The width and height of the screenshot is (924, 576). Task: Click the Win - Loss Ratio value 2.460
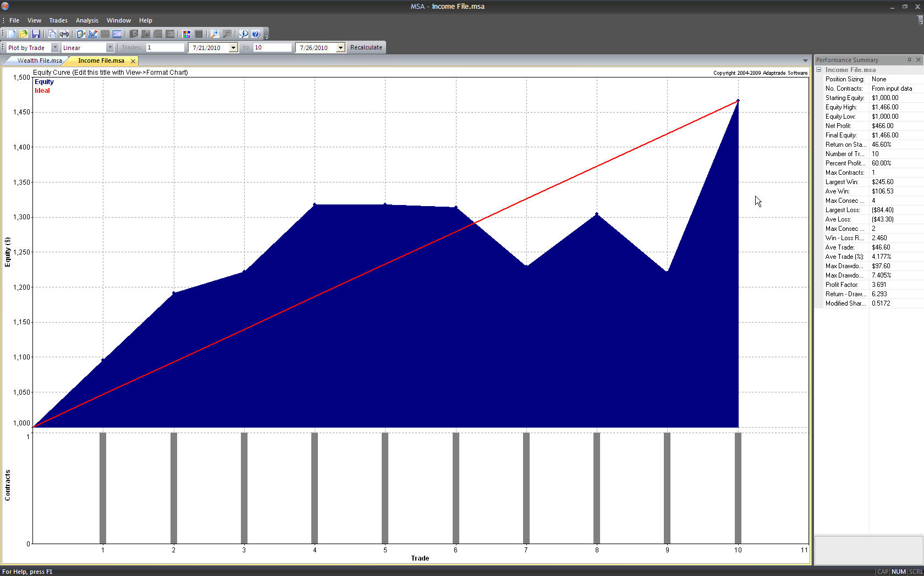tap(879, 238)
